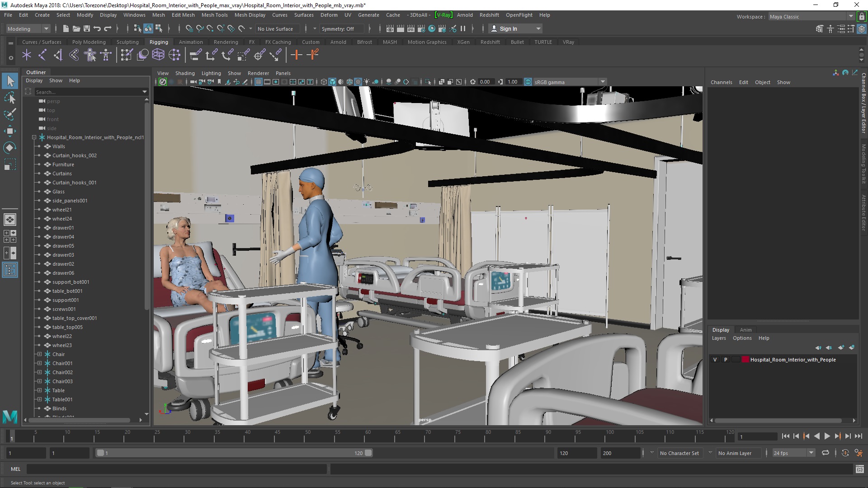This screenshot has width=868, height=488.
Task: Collapse the Hospital_Room_Interior node
Action: (34, 137)
